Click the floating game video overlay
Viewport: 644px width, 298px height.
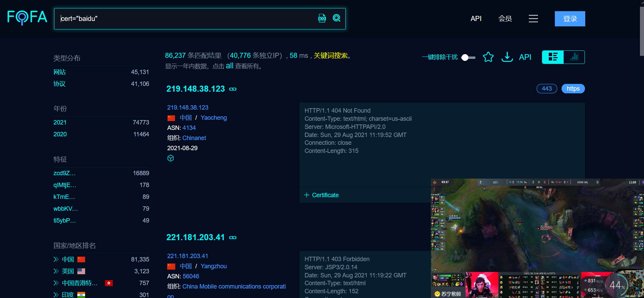point(537,238)
